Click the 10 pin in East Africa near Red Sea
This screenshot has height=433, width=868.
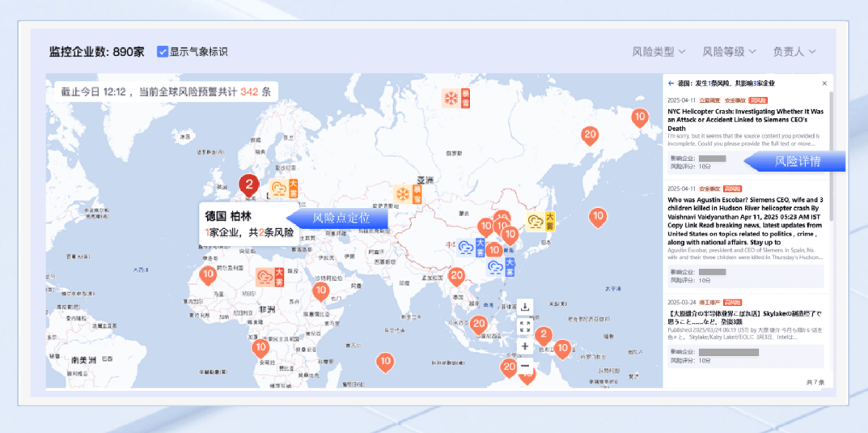[x=320, y=291]
